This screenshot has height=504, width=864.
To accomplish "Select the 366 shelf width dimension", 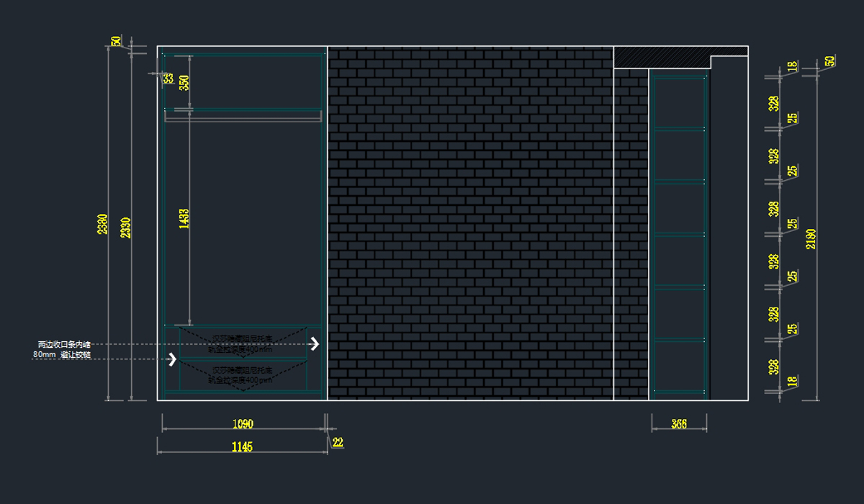I will click(678, 424).
